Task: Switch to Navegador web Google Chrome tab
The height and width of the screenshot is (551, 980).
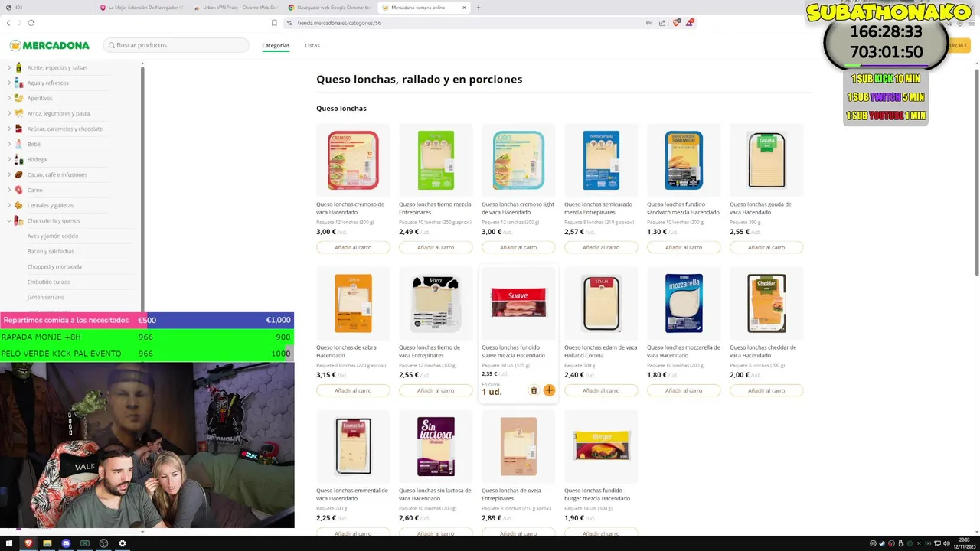Action: 329,8
